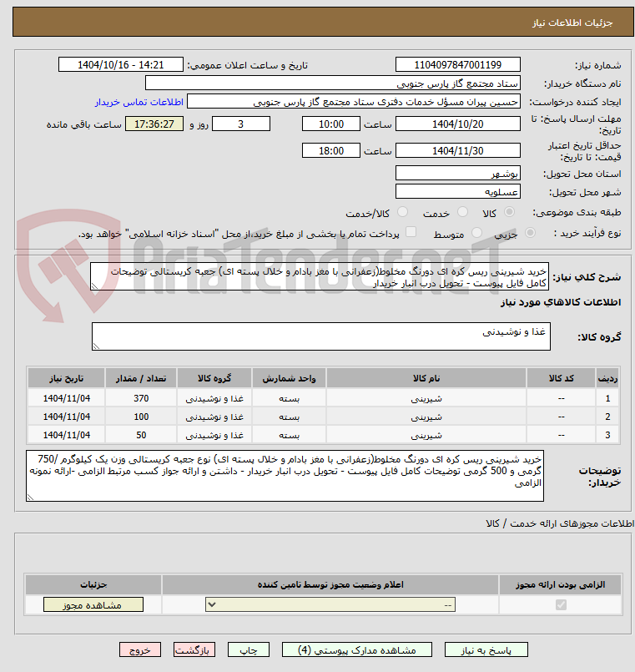Click the شهر محل تحویل عسلویه field
Image resolution: width=635 pixels, height=672 pixels.
pos(457,191)
